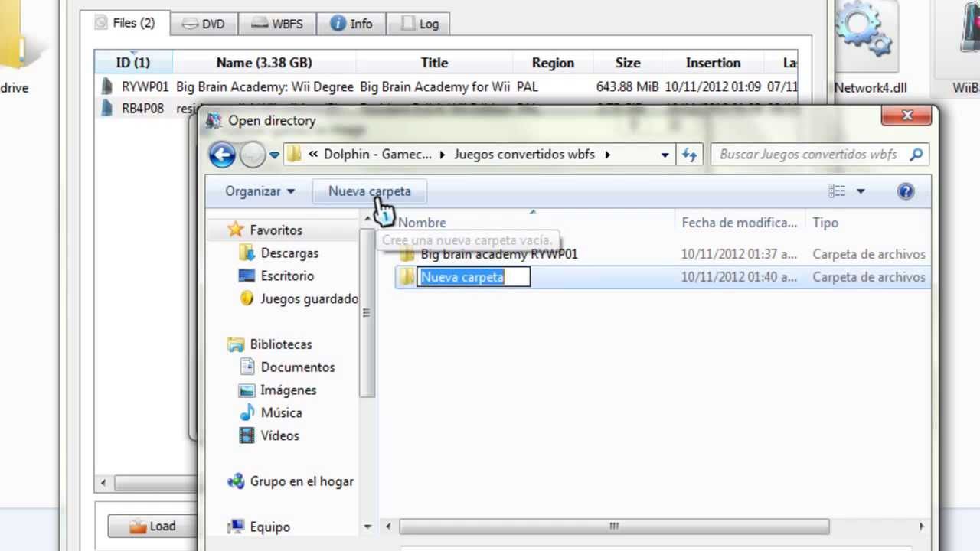Open the Documentos library
This screenshot has height=551, width=980.
297,367
